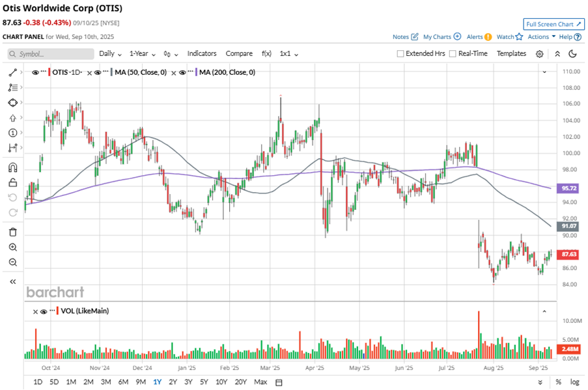The width and height of the screenshot is (588, 390).
Task: Toggle the magnet snap tool
Action: tap(13, 167)
